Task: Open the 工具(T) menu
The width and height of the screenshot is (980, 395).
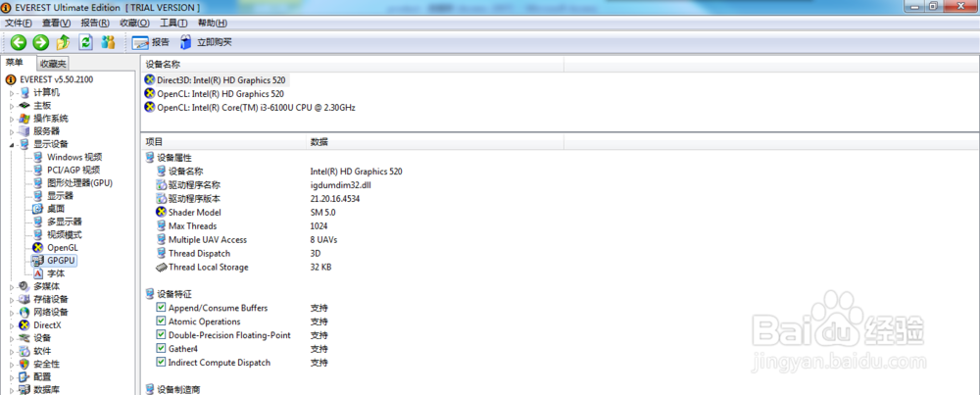Action: (173, 24)
